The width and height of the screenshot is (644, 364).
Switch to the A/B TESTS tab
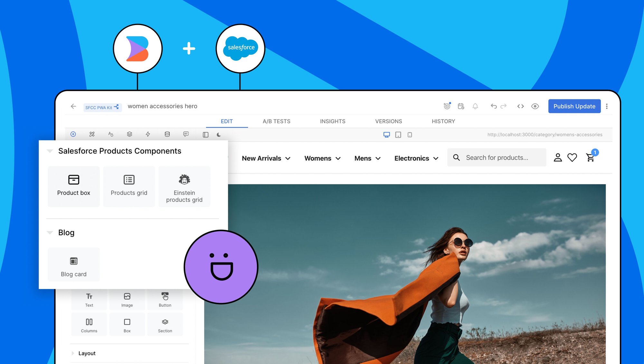[276, 121]
